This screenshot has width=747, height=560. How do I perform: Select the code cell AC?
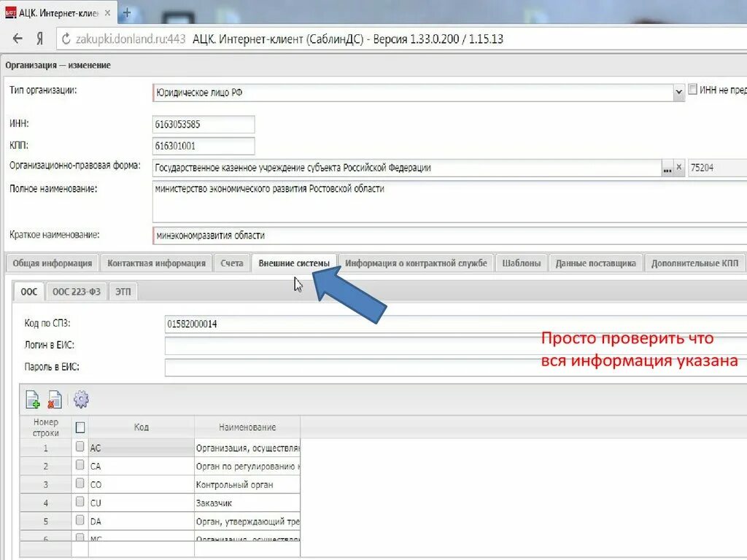(x=141, y=448)
